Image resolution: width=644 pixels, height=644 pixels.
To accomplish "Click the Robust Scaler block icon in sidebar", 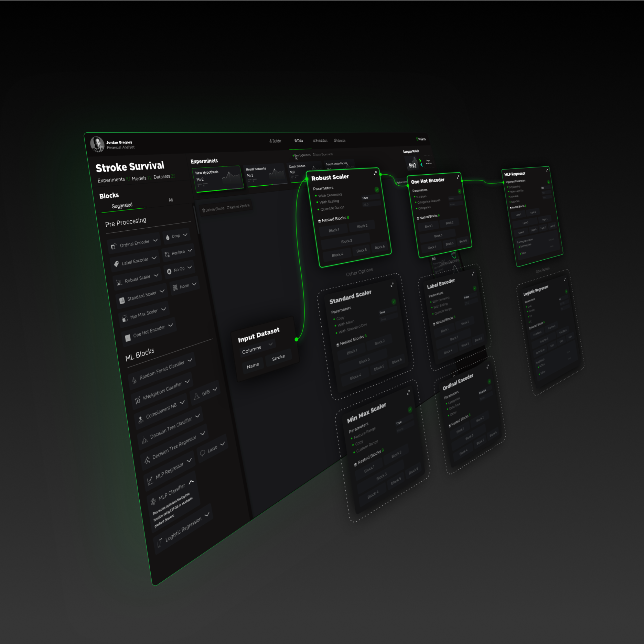I will click(119, 282).
